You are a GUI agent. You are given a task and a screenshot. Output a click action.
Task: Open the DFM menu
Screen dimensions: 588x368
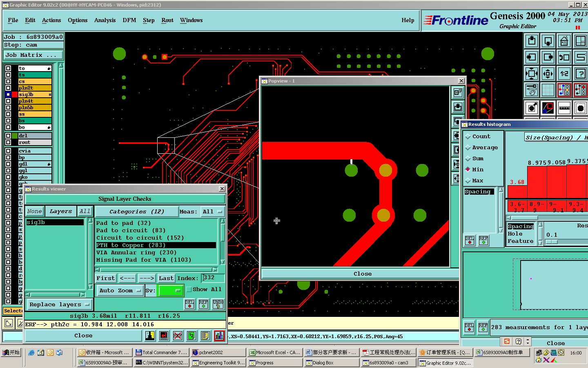[129, 20]
